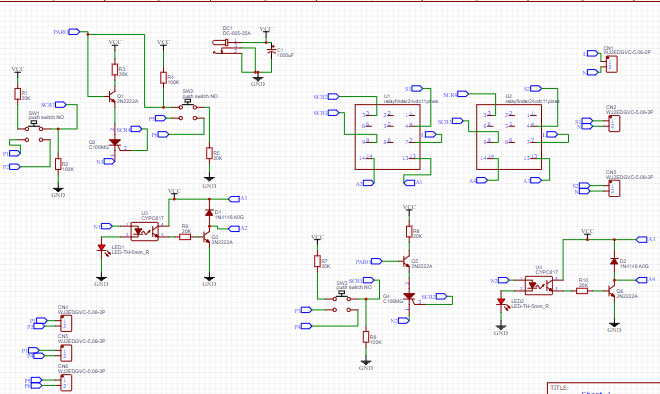Click GND symbol below resistor R8
The image size is (660, 394).
(x=366, y=365)
